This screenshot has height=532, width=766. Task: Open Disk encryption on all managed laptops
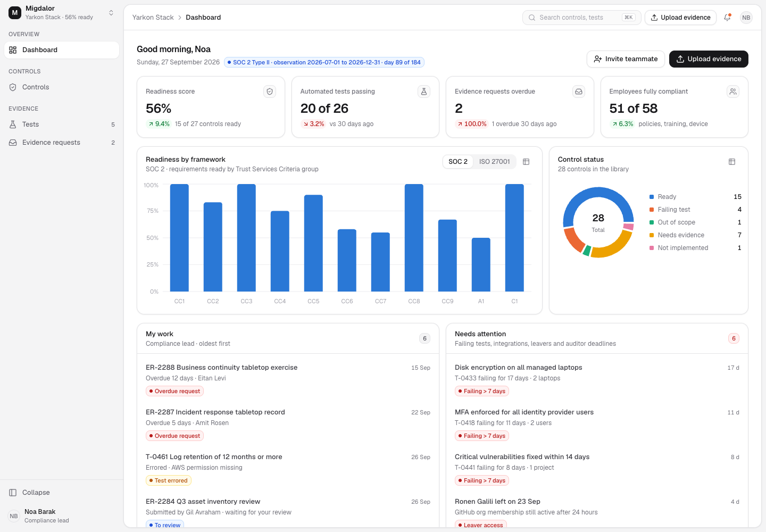[597, 379]
